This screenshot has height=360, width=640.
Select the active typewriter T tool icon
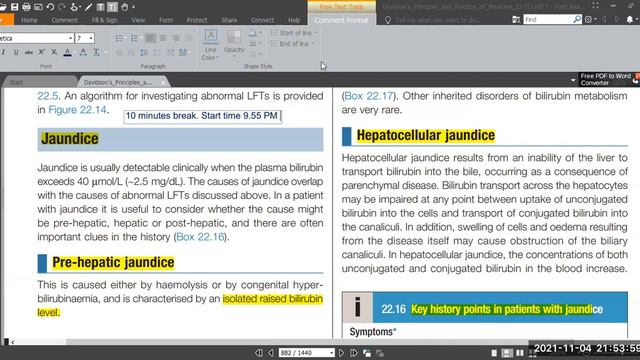(112, 7)
